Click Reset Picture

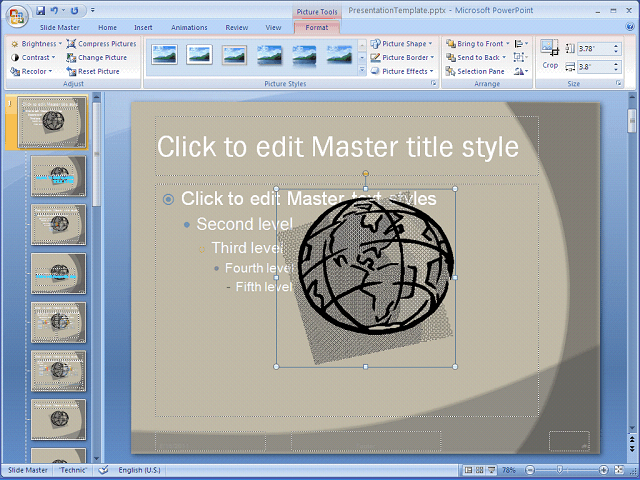pos(93,71)
